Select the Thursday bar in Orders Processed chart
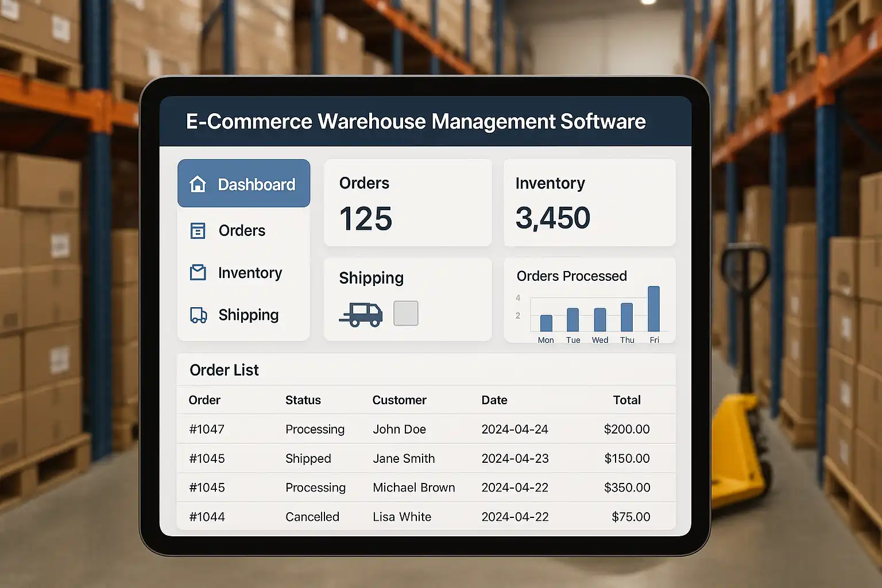The width and height of the screenshot is (882, 588). [627, 318]
